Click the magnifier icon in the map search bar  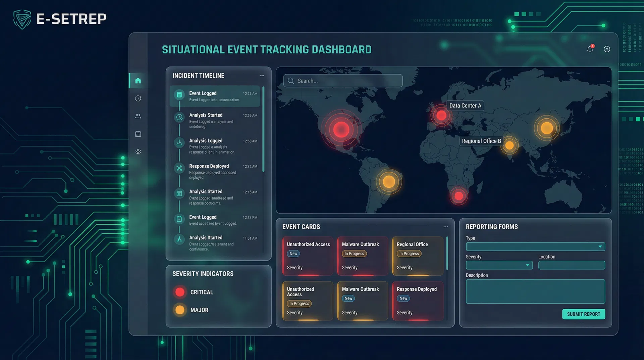tap(291, 81)
